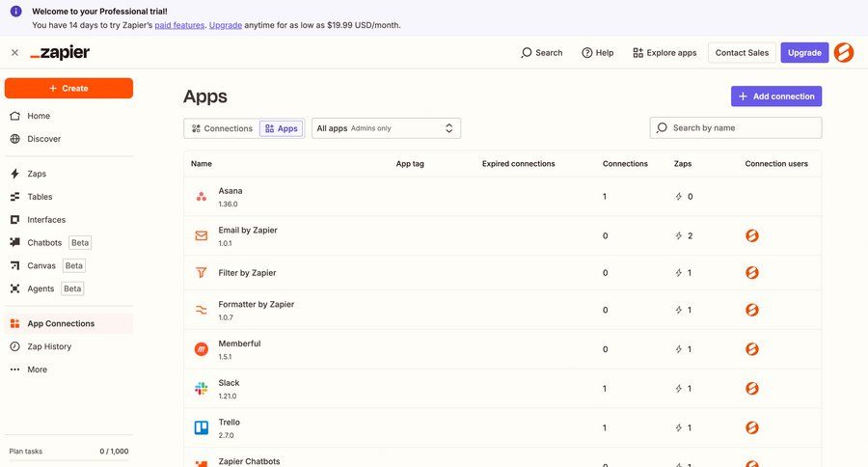Click the Zaps lightning icon in Email by Zapier row
Image resolution: width=868 pixels, height=467 pixels.
click(x=679, y=236)
